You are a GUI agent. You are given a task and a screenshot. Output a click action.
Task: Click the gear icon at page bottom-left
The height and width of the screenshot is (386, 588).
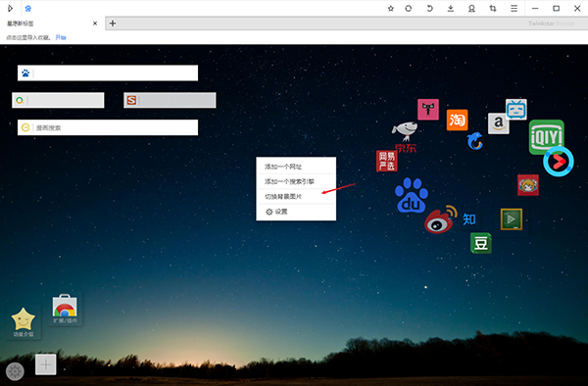tap(15, 371)
